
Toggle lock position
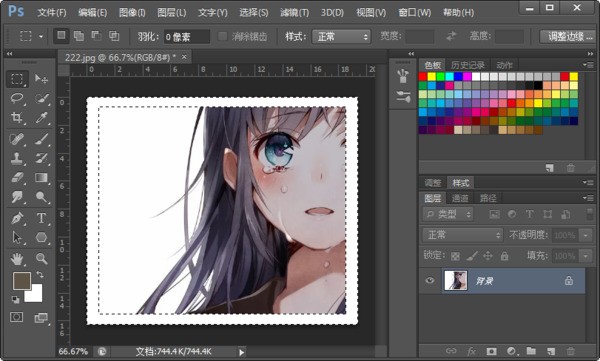tap(488, 256)
